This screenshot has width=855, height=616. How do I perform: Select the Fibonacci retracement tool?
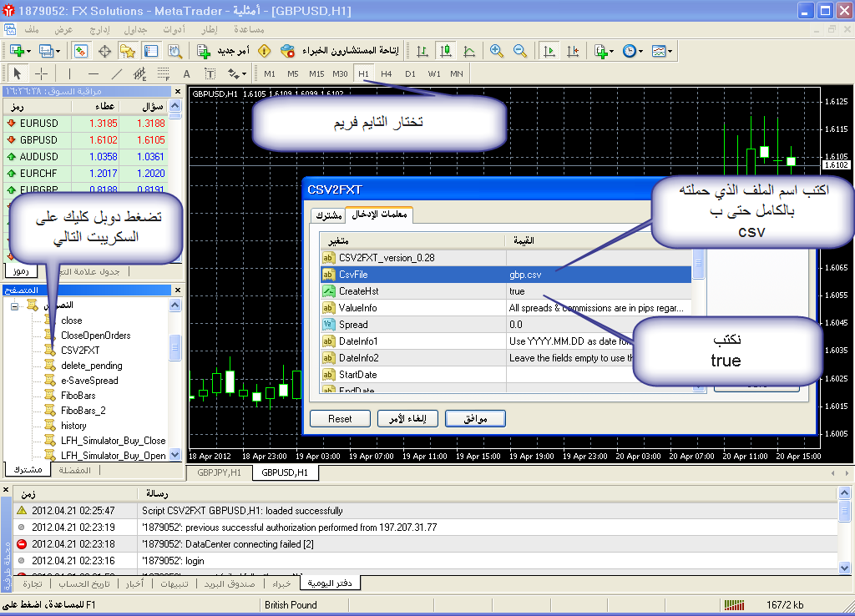coord(163,73)
